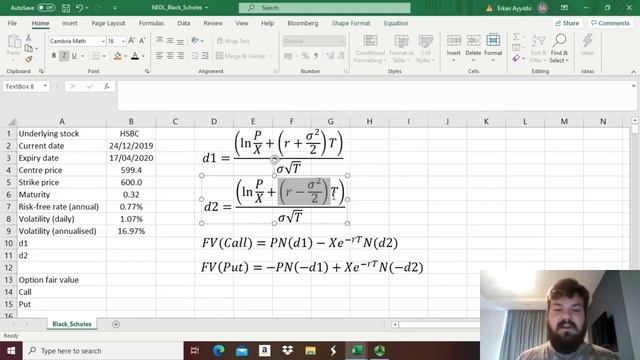This screenshot has width=640, height=360.
Task: Open the Customize Quick Access Toolbar dropdown
Action: pyautogui.click(x=115, y=8)
